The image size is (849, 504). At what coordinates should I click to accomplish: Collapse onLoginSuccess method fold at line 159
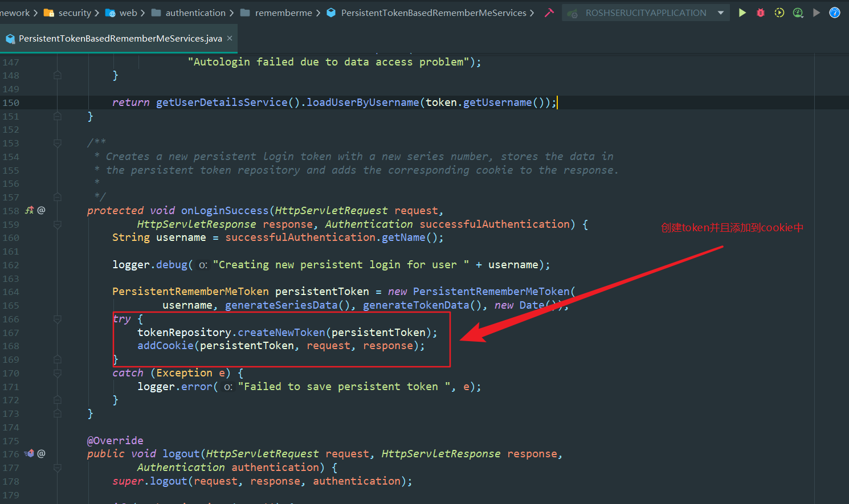(x=58, y=224)
